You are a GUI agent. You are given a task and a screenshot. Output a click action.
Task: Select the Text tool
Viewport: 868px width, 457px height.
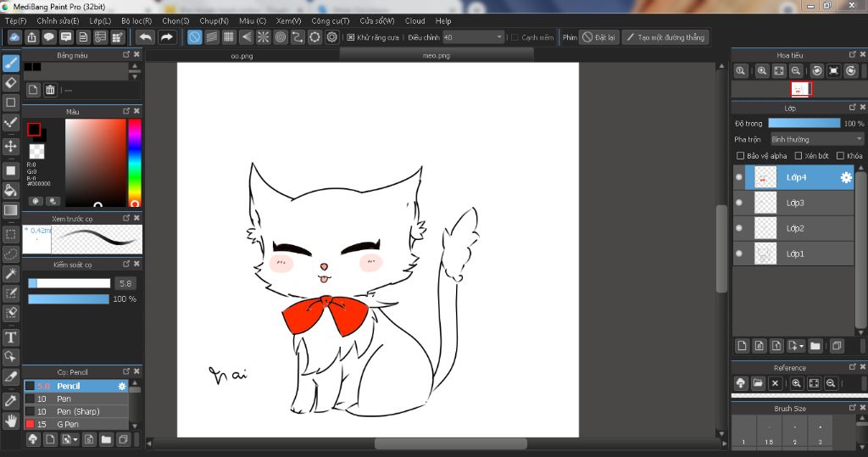pyautogui.click(x=11, y=337)
